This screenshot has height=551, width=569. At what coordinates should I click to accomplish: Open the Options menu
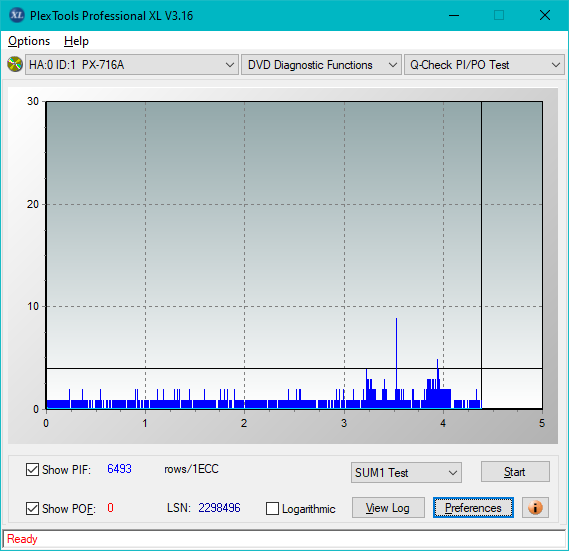[29, 41]
